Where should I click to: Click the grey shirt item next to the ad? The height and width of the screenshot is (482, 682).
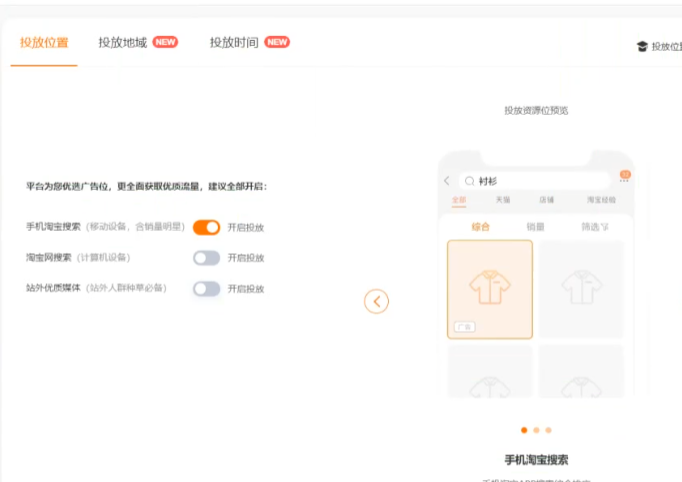click(x=581, y=289)
